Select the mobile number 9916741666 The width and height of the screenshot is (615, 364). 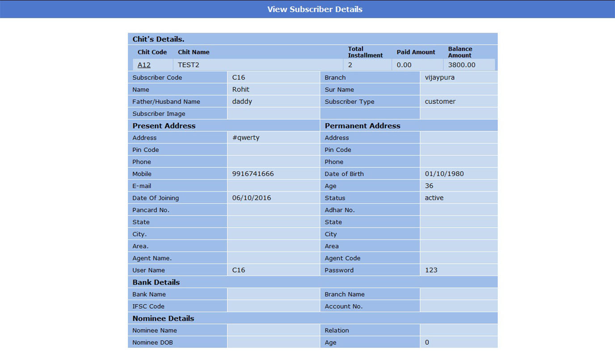pos(253,174)
